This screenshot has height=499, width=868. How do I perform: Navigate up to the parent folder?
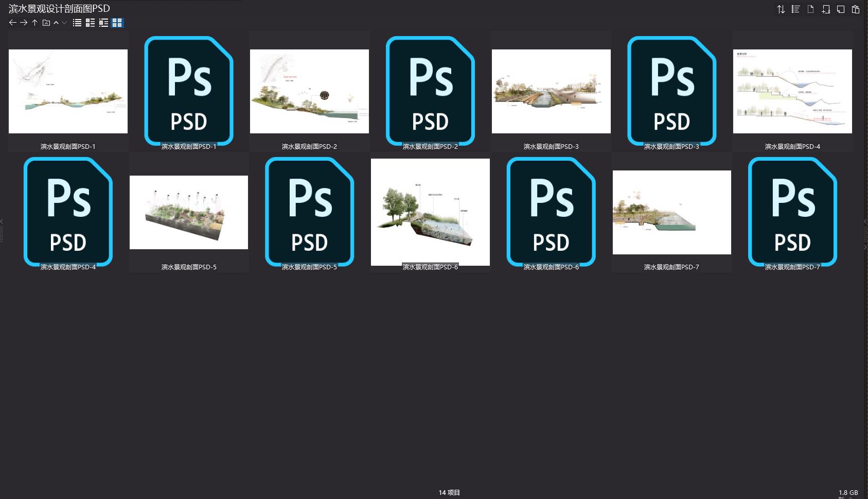pyautogui.click(x=34, y=23)
